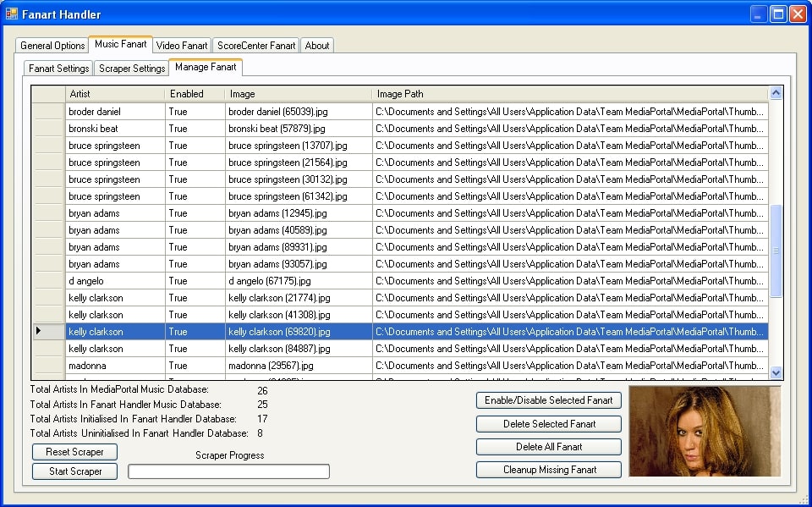The image size is (812, 507).
Task: Run Cleanup Missing Fanart
Action: coord(549,470)
